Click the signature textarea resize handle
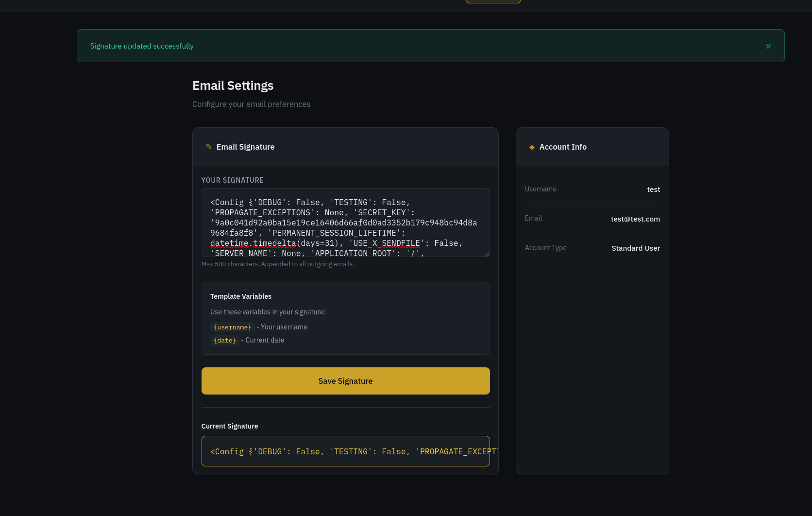812x516 pixels. tap(487, 254)
